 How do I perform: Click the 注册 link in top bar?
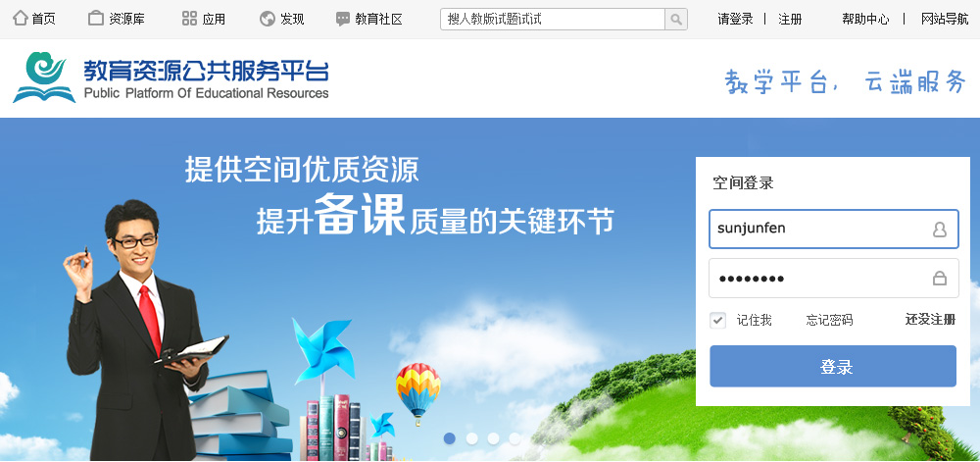pyautogui.click(x=790, y=20)
